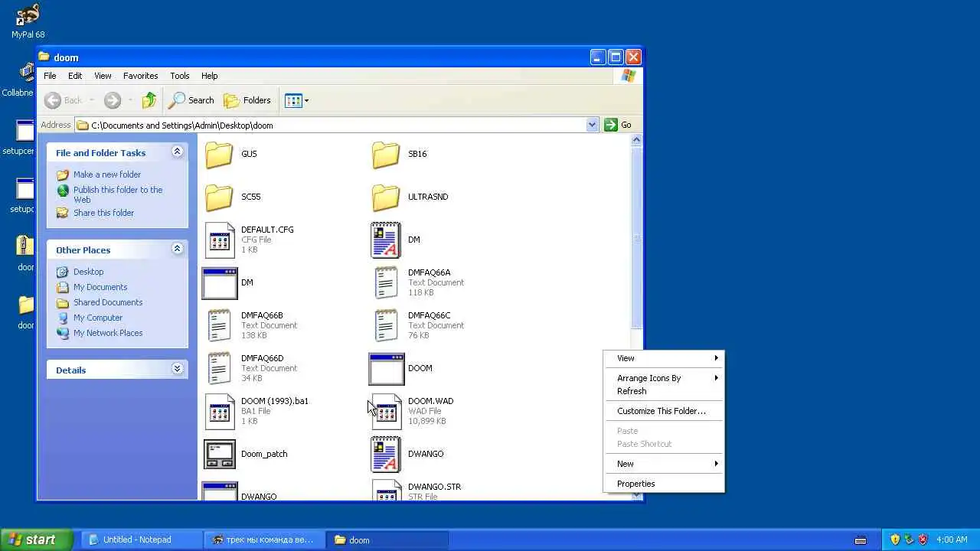Open the View menu in the menu bar
Viewport: 980px width, 551px height.
tap(103, 76)
